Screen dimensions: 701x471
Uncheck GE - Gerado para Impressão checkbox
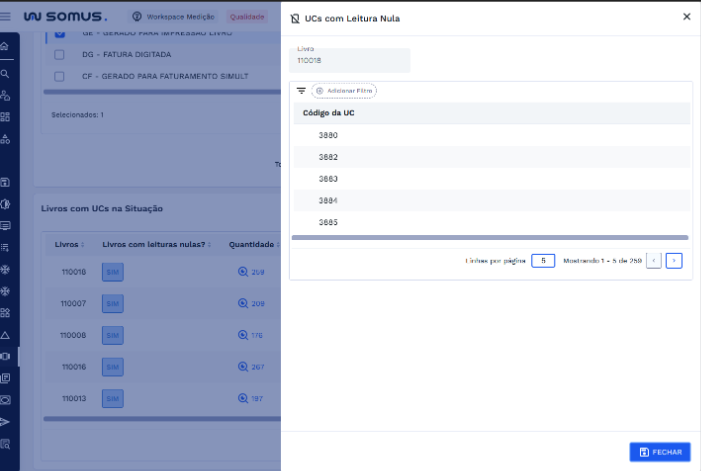pos(59,34)
